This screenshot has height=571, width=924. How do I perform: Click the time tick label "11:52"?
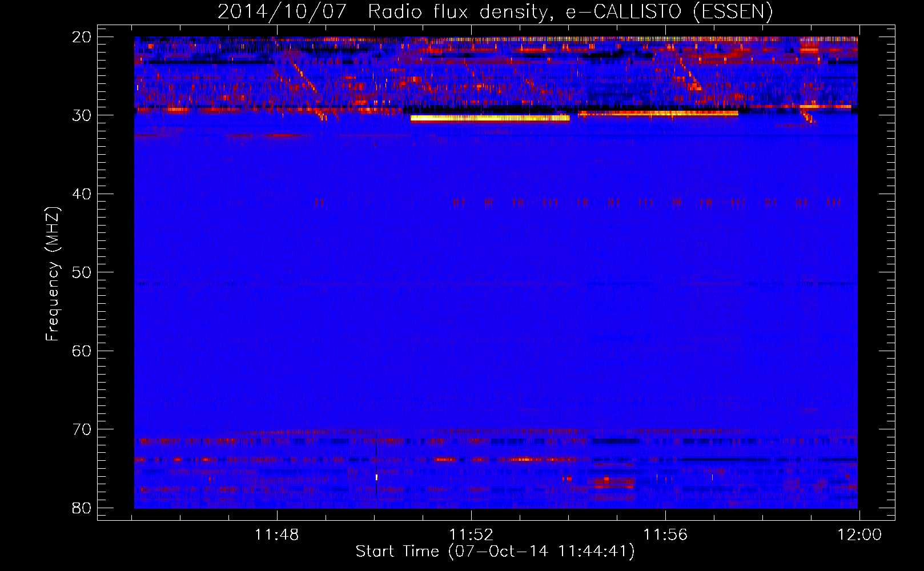pyautogui.click(x=471, y=535)
